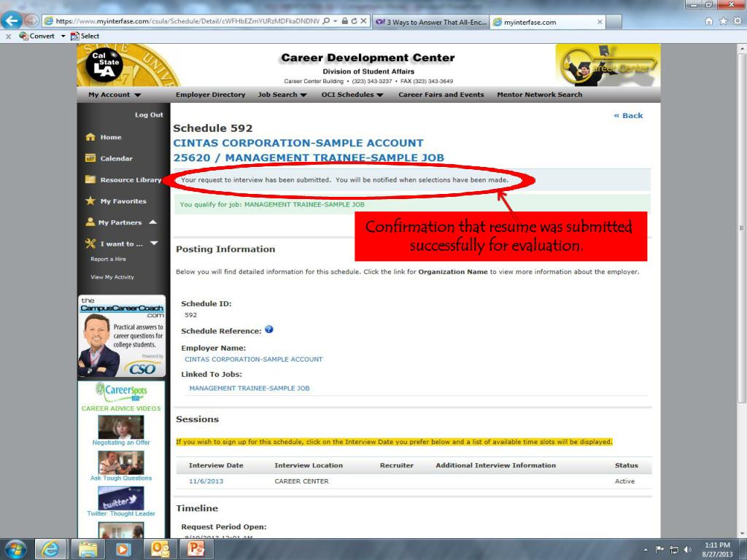Click the Campus Career Coach banner
Image resolution: width=747 pixels, height=560 pixels.
[122, 336]
